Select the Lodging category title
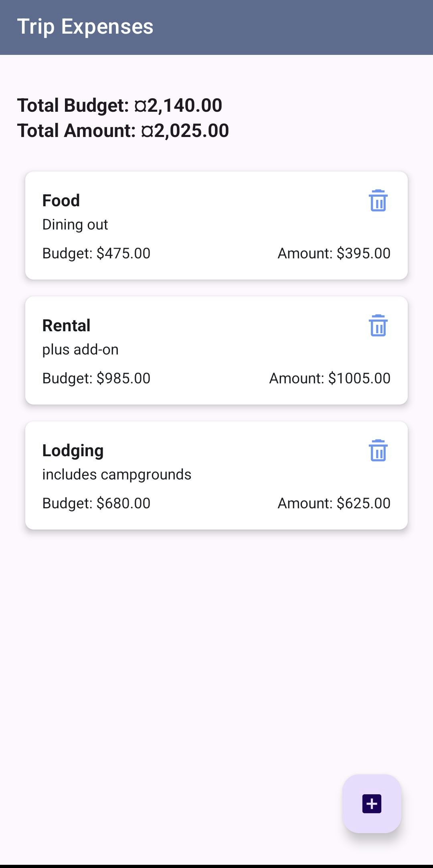This screenshot has width=433, height=868. click(x=73, y=451)
